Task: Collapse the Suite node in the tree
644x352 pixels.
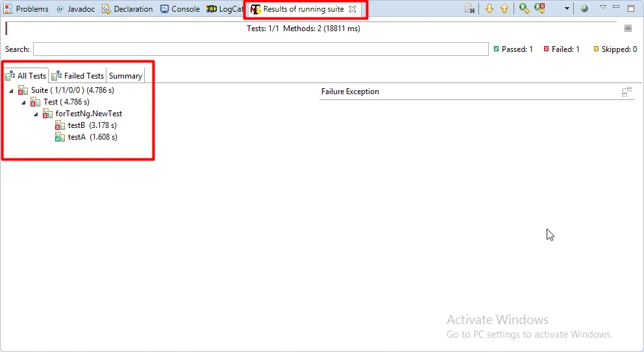Action: [x=11, y=91]
